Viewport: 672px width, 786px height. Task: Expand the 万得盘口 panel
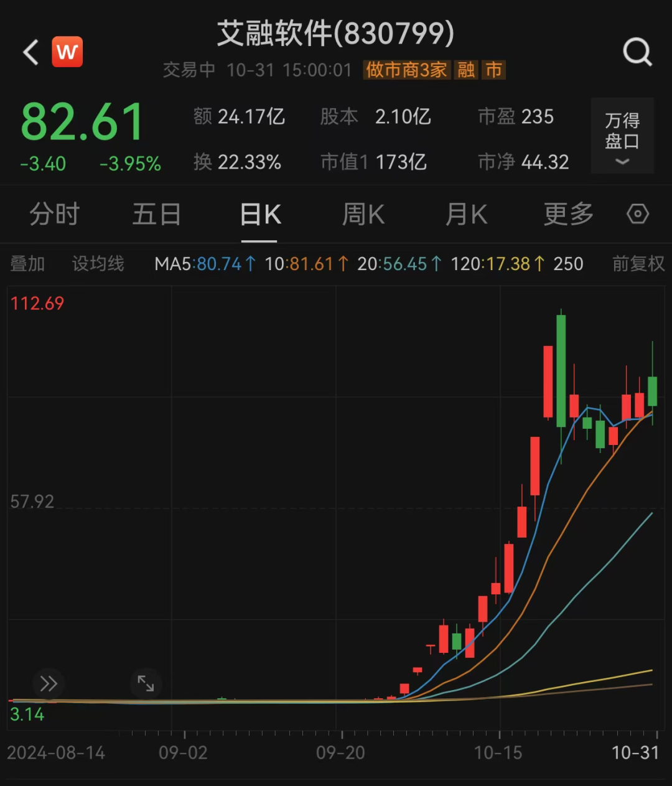pyautogui.click(x=622, y=136)
